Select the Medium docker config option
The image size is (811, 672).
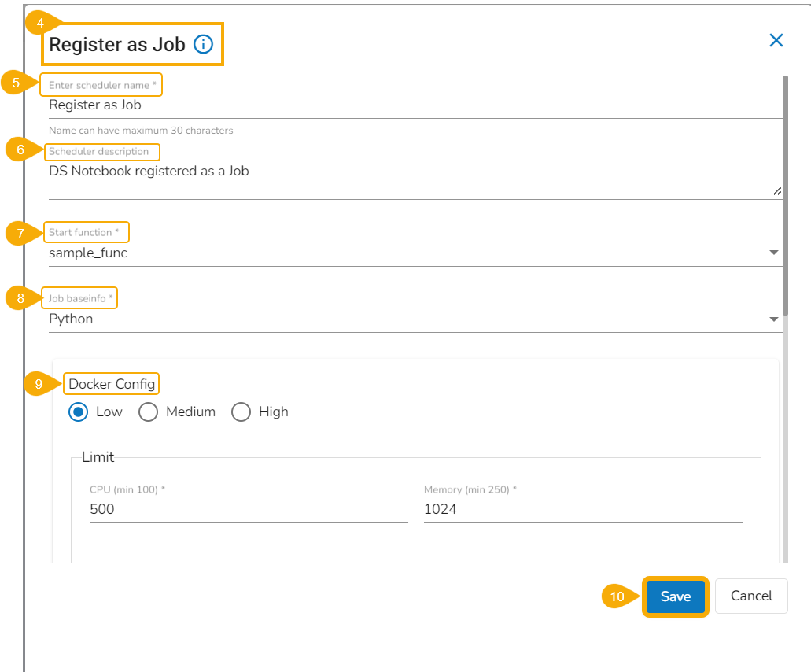tap(148, 412)
